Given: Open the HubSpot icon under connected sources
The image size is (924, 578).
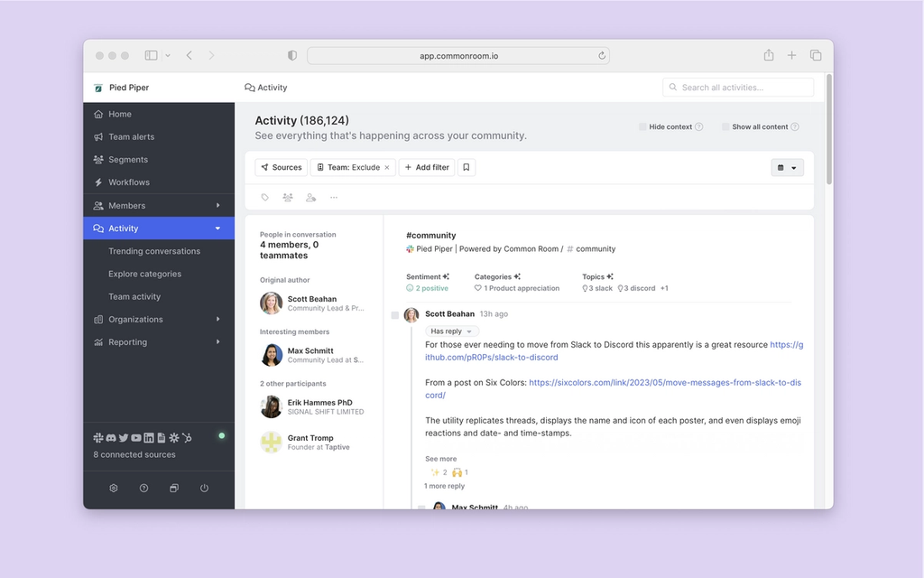Looking at the screenshot, I should pyautogui.click(x=186, y=437).
